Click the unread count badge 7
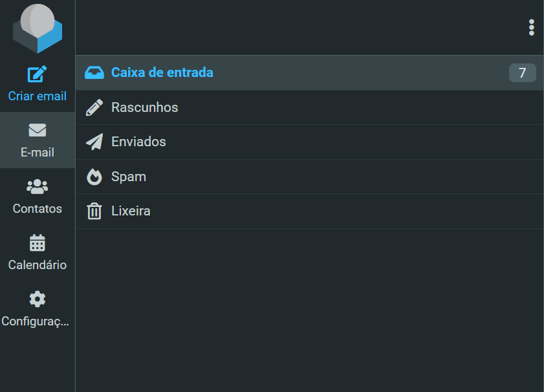 coord(522,73)
